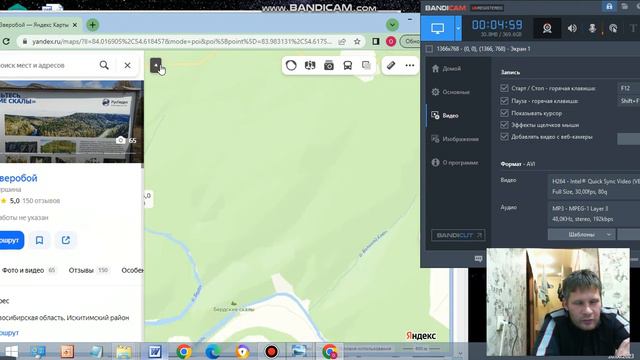Click the green Chrome tab search chevron

pyautogui.click(x=392, y=25)
